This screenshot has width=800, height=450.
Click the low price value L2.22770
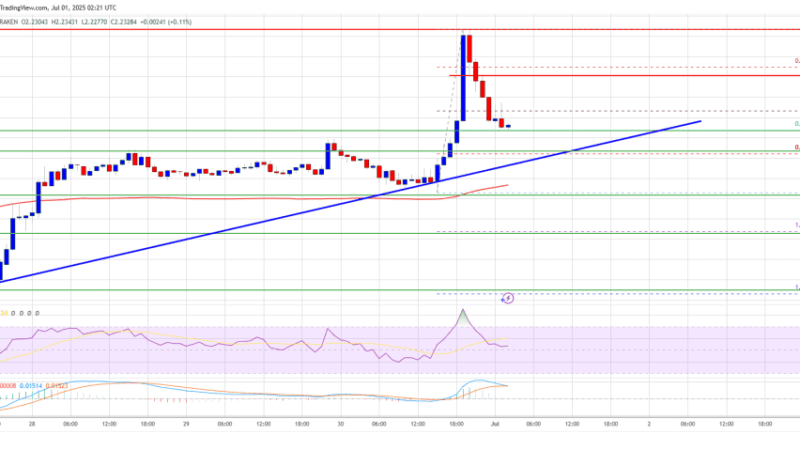(97, 22)
